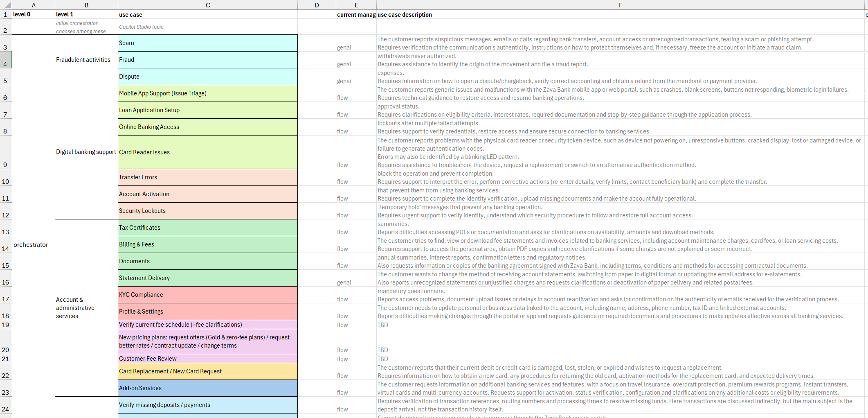Select the empty column D header
Screen dimensions: 868x418
(317, 5)
